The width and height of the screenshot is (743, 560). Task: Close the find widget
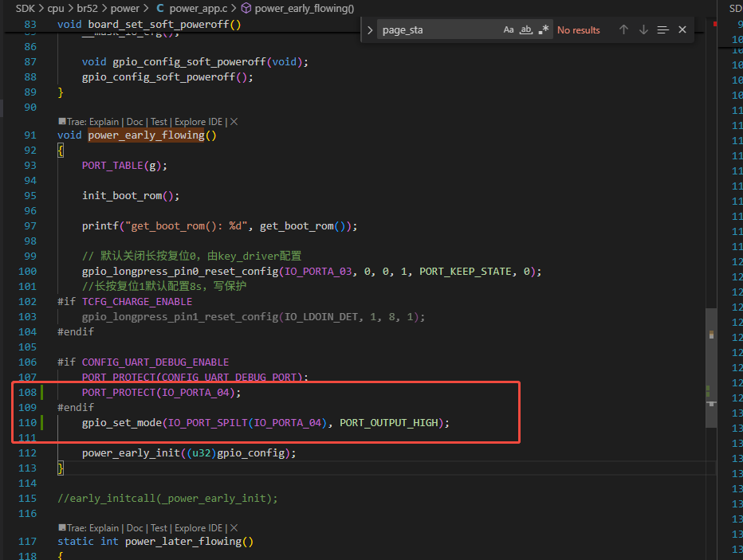point(682,29)
